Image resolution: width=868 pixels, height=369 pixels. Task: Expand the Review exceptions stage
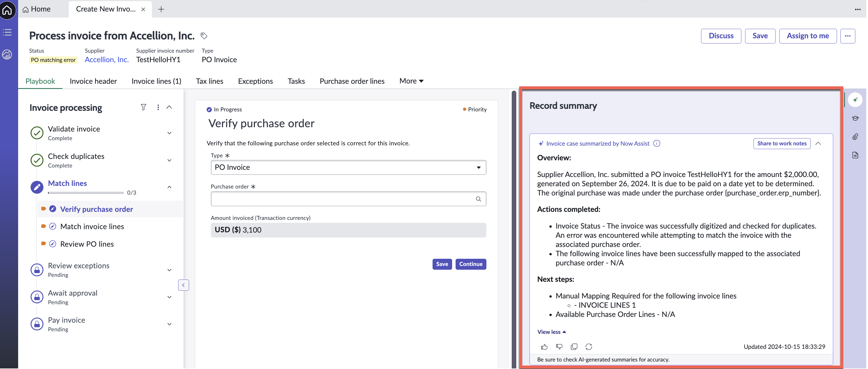170,270
